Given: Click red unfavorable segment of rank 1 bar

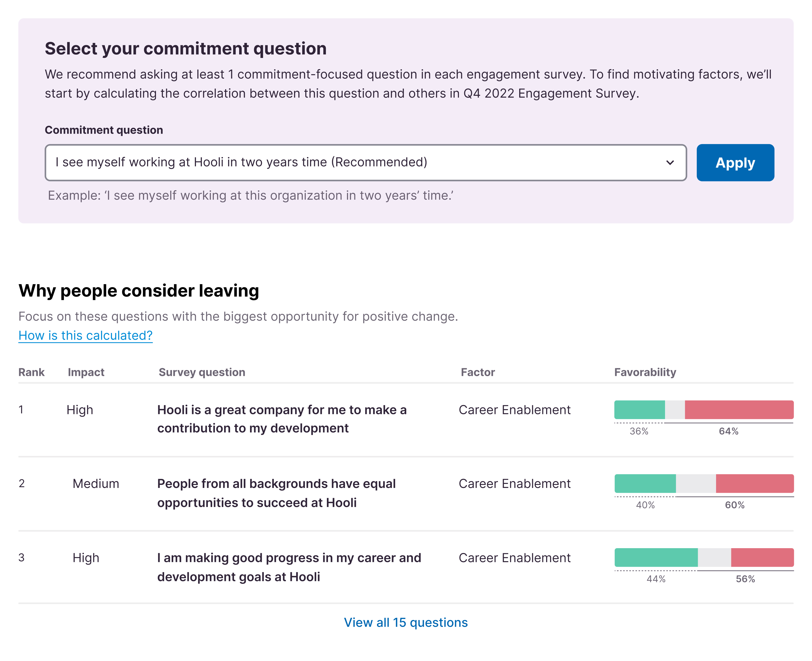Looking at the screenshot, I should tap(739, 410).
